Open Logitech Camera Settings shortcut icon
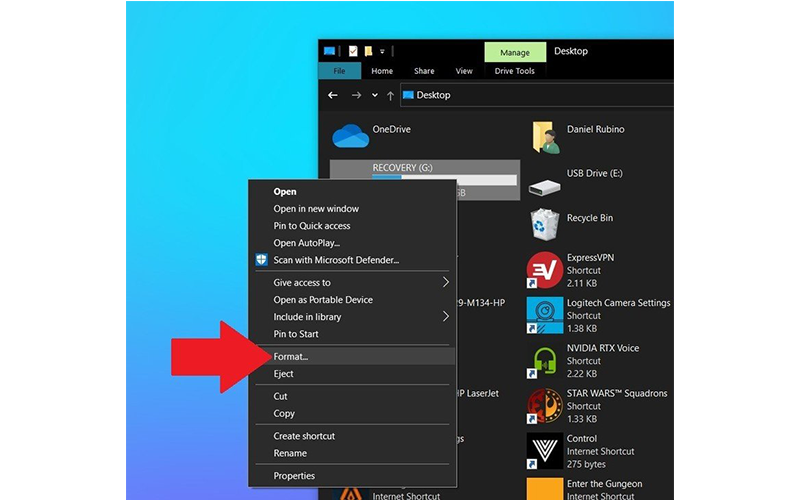This screenshot has width=799, height=500. tap(544, 315)
